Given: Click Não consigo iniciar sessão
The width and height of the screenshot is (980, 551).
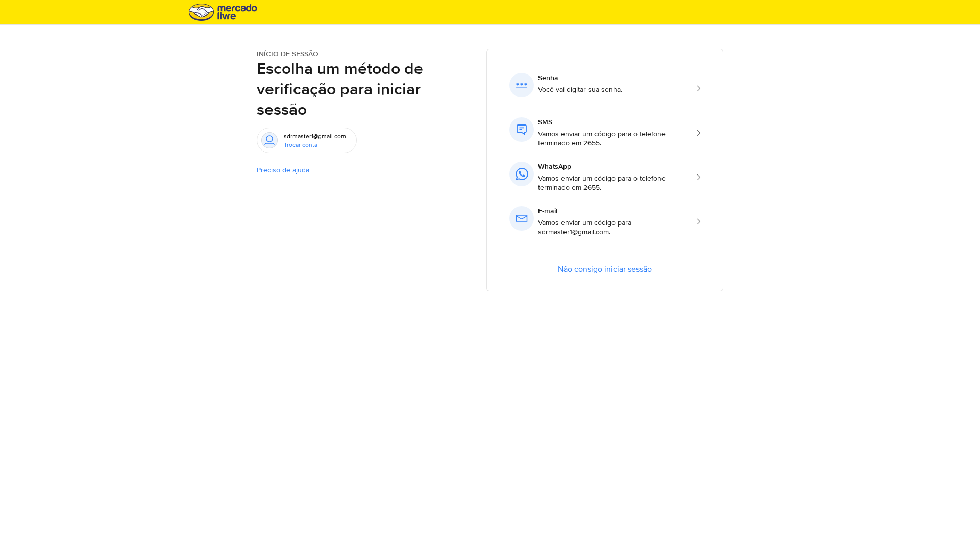Looking at the screenshot, I should (604, 269).
